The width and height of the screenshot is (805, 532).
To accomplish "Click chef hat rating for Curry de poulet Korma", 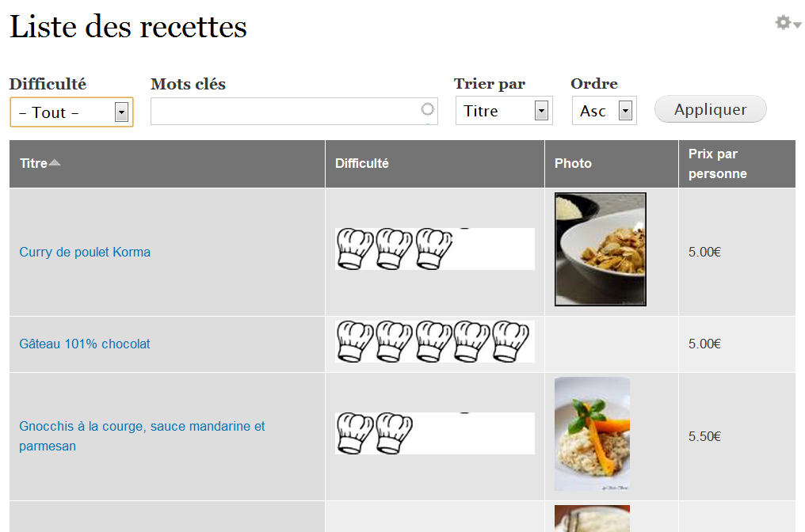I will 395,249.
